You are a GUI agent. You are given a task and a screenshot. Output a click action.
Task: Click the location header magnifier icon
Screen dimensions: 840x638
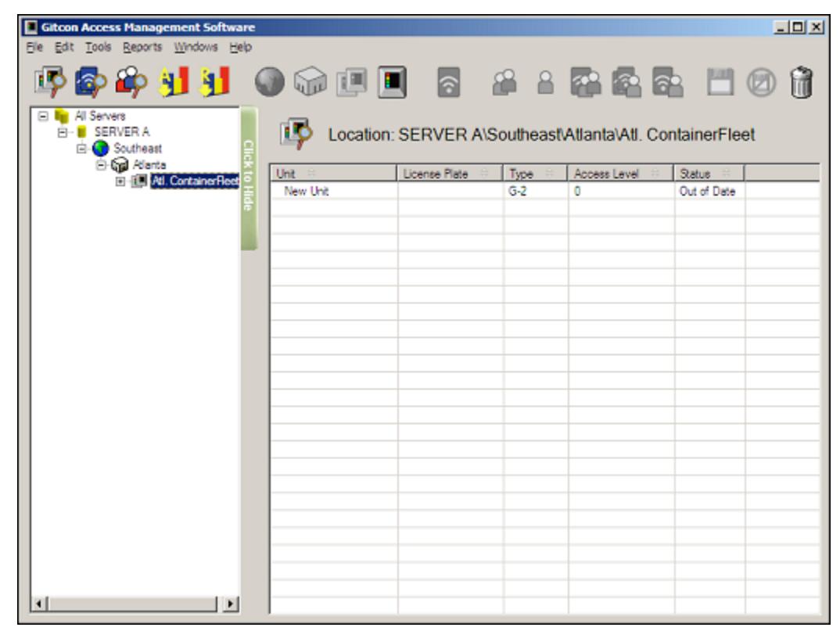coord(295,134)
